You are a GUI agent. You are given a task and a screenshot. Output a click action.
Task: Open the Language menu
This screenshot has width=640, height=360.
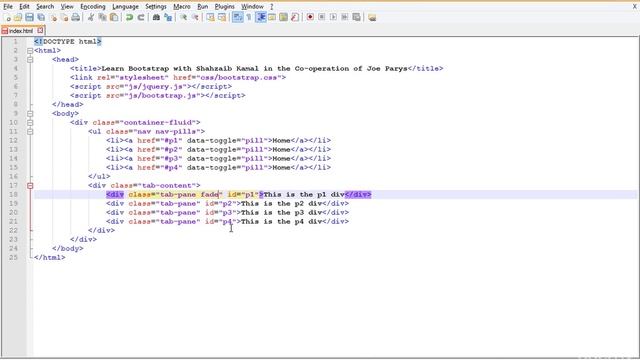[125, 7]
